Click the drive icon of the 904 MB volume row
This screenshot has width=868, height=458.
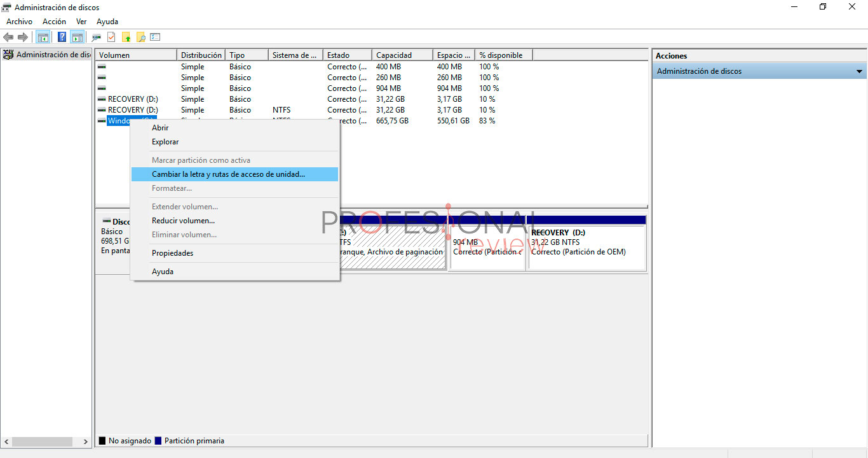pos(102,88)
